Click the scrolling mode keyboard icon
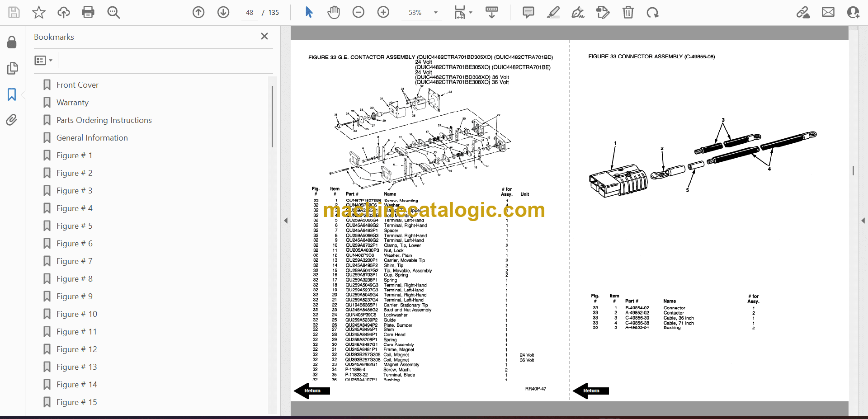This screenshot has width=868, height=419. click(x=492, y=12)
